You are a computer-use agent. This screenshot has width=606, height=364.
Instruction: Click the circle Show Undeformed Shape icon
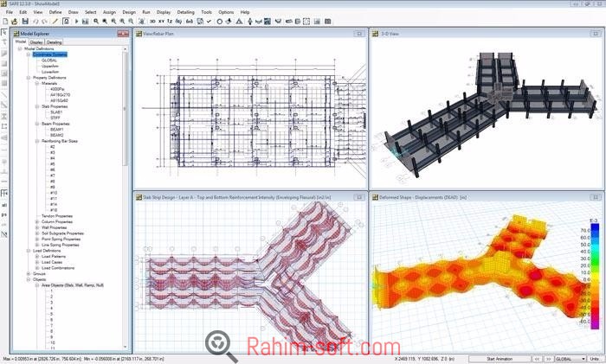[220, 22]
